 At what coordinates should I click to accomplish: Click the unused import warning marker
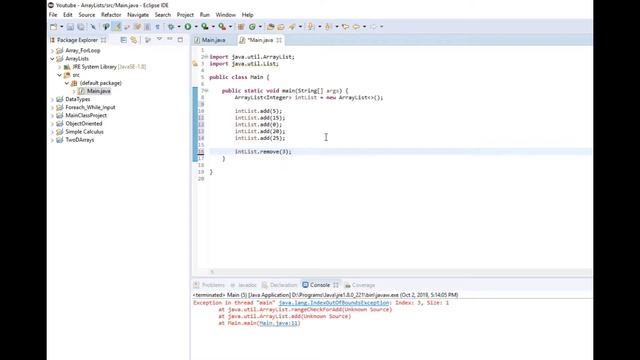click(x=195, y=64)
